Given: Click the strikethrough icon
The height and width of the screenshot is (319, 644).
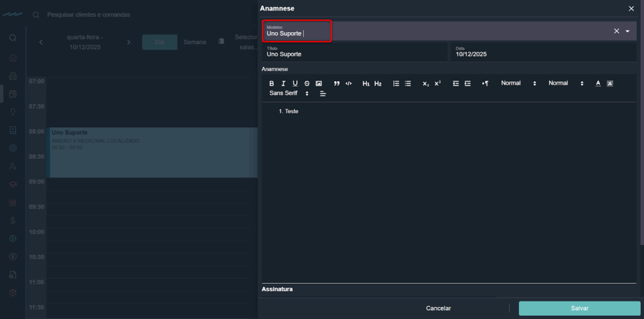Looking at the screenshot, I should (x=307, y=84).
